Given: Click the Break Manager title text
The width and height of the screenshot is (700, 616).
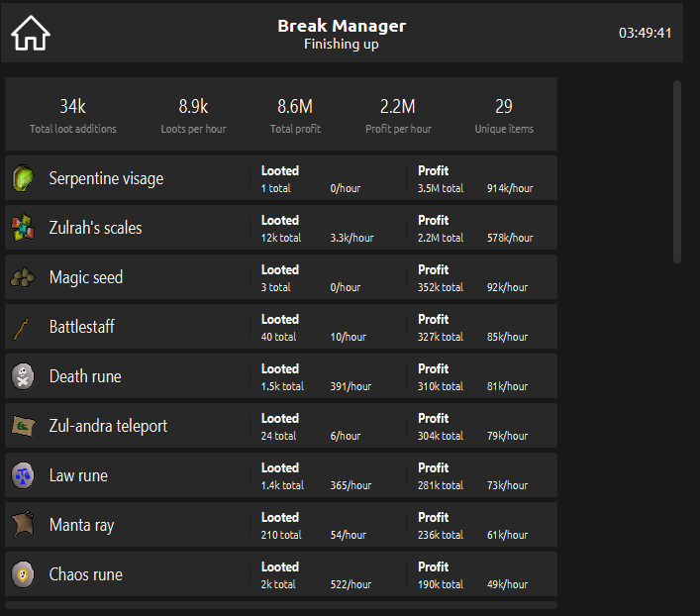Looking at the screenshot, I should pos(342,26).
